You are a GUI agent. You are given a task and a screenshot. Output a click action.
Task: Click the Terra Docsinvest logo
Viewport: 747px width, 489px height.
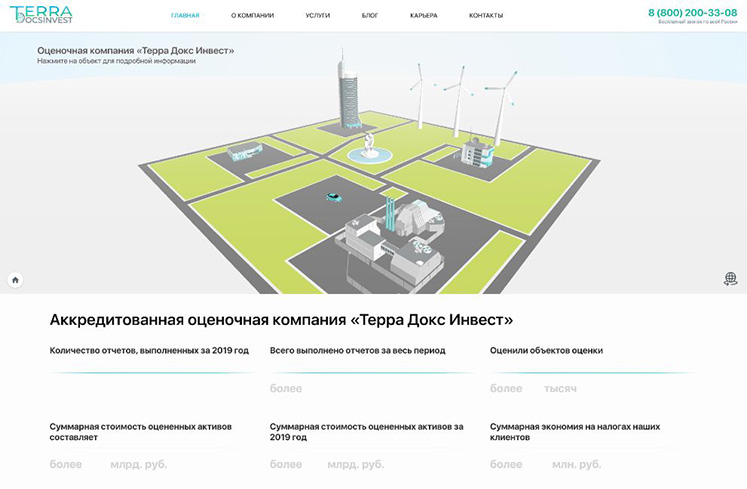coord(41,15)
